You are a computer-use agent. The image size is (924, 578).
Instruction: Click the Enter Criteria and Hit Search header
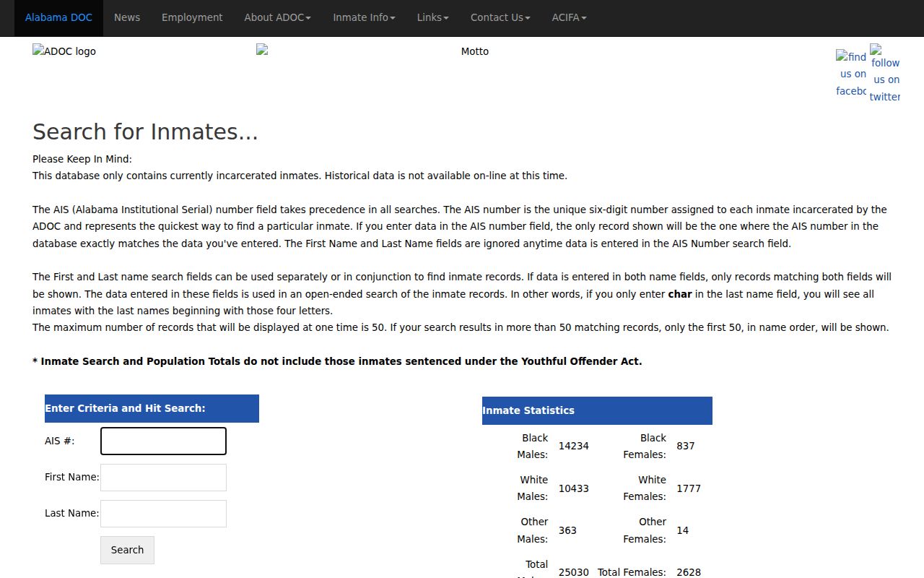pos(152,408)
